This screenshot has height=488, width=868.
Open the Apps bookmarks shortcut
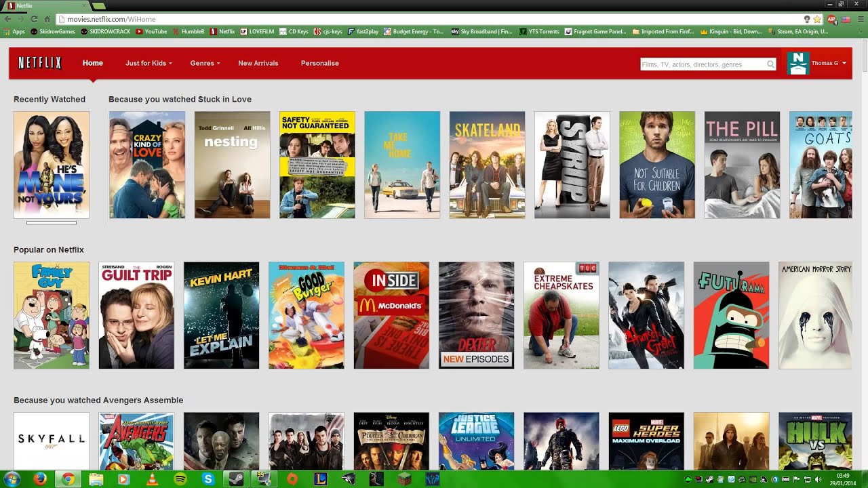[x=14, y=31]
